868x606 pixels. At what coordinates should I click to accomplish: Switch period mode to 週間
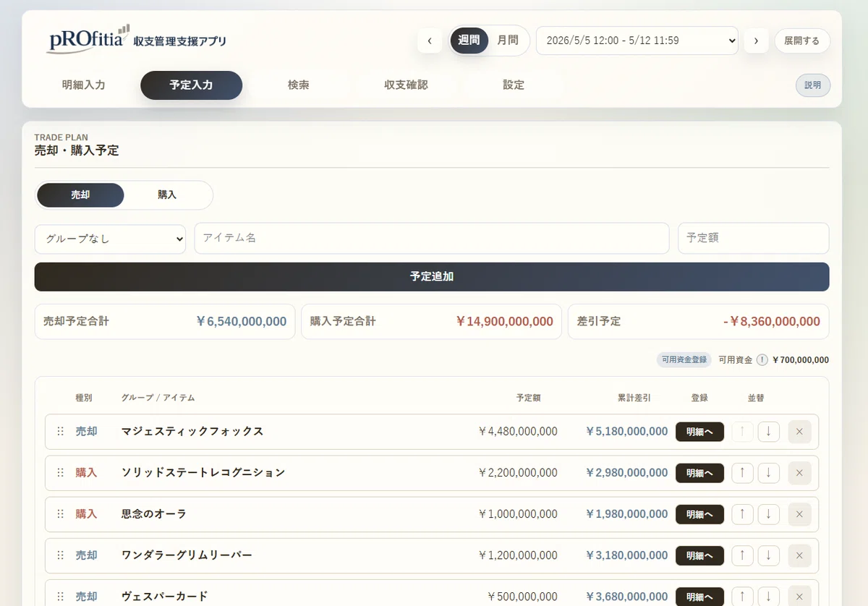click(469, 40)
